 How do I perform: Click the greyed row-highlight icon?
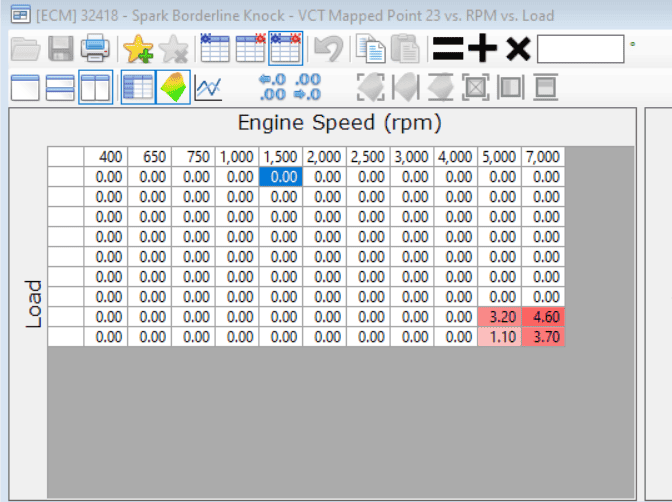(x=546, y=87)
